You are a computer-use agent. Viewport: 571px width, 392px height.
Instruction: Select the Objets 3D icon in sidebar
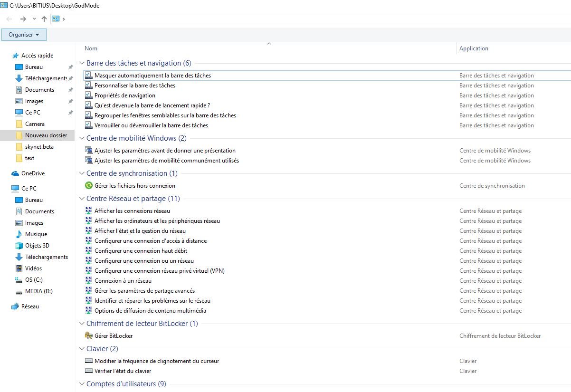tap(19, 246)
